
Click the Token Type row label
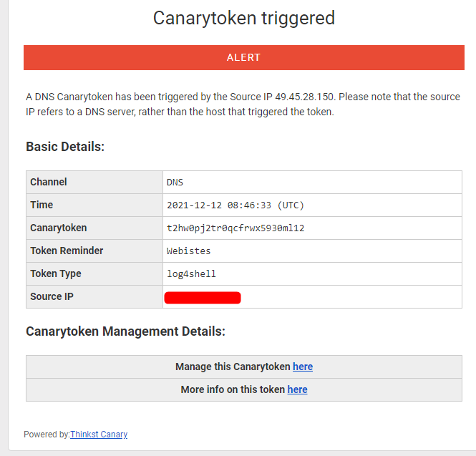tap(56, 273)
